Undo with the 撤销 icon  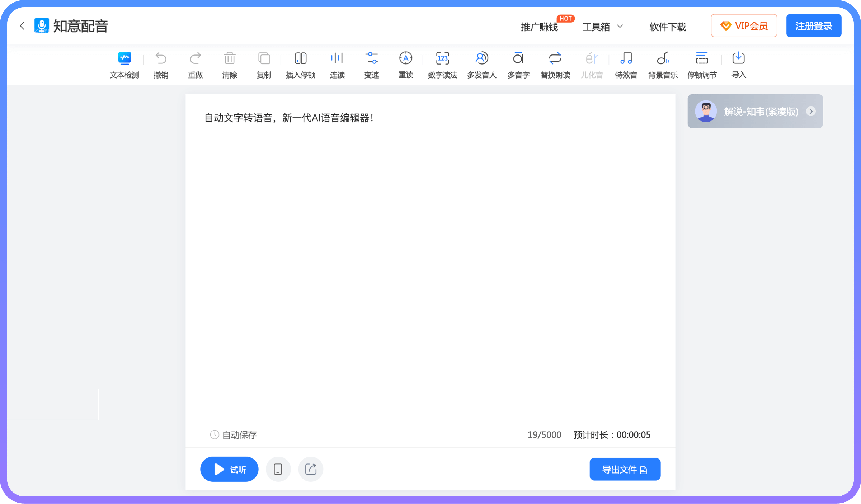click(161, 65)
